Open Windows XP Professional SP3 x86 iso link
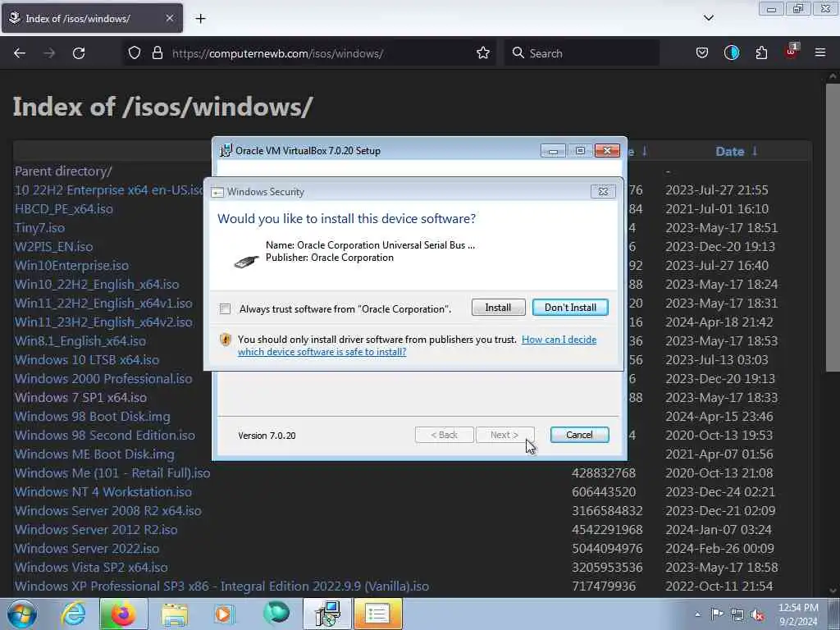The width and height of the screenshot is (840, 630). pyautogui.click(x=221, y=586)
